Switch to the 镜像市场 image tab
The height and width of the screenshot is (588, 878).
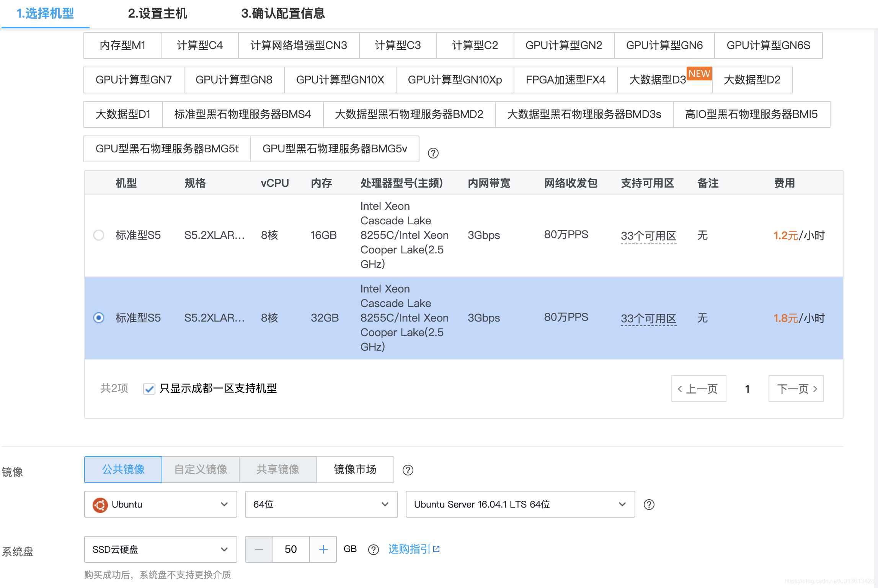(355, 470)
